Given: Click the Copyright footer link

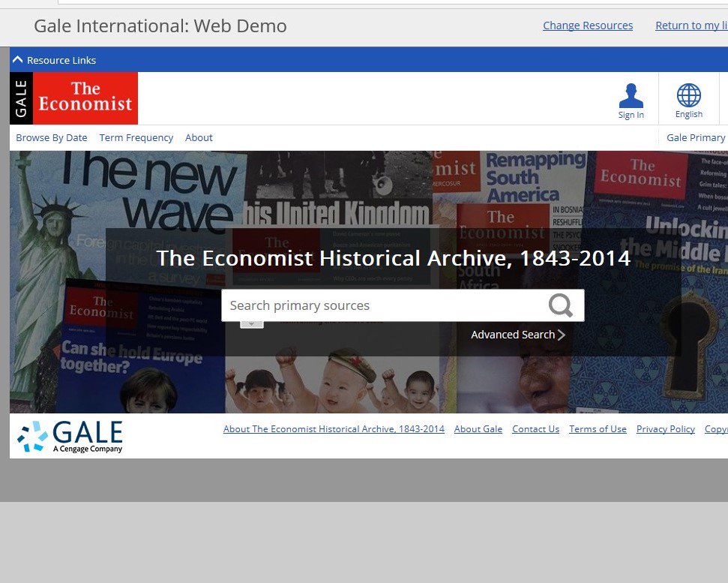Looking at the screenshot, I should coord(716,428).
